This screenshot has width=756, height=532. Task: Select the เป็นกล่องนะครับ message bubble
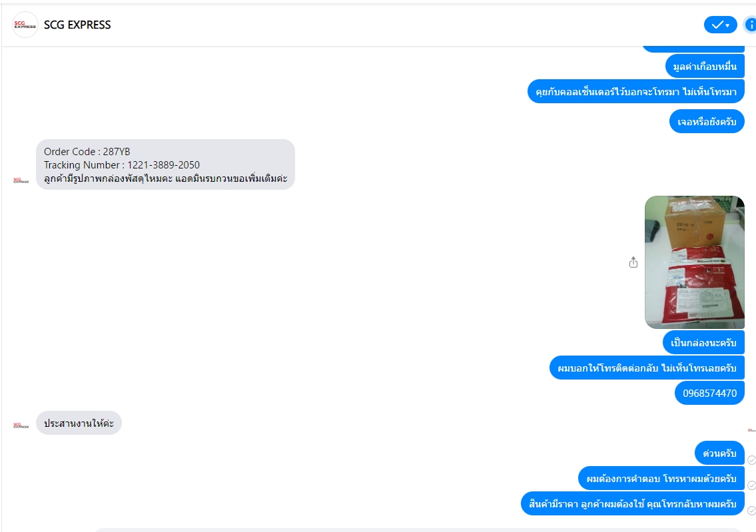tap(703, 343)
